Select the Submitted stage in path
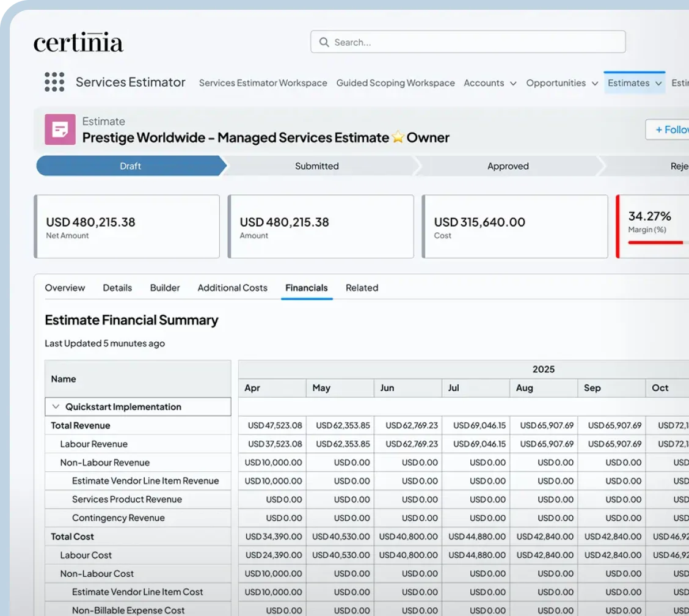This screenshot has height=616, width=689. click(x=316, y=166)
